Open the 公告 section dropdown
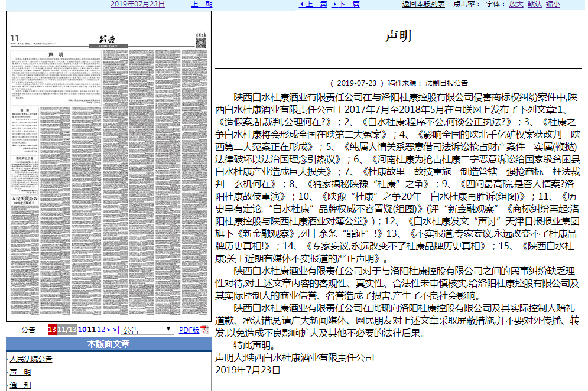Viewport: 588px width, 391px height. pyautogui.click(x=147, y=330)
